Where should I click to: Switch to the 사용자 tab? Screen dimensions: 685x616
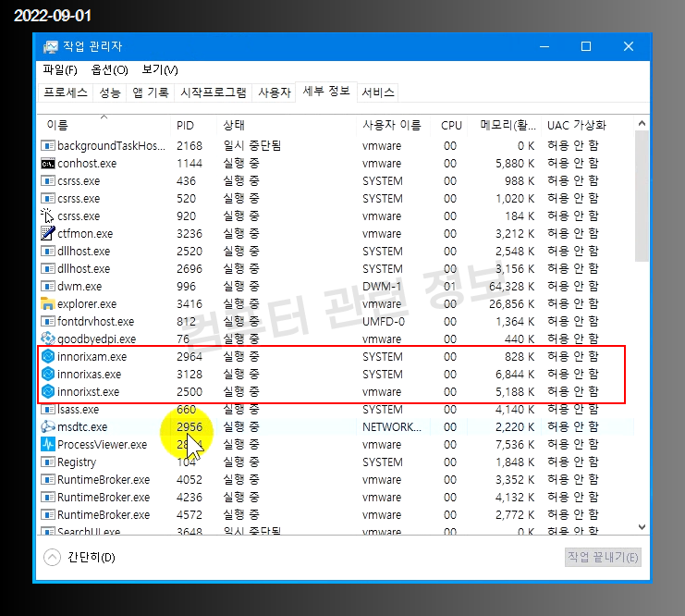275,92
